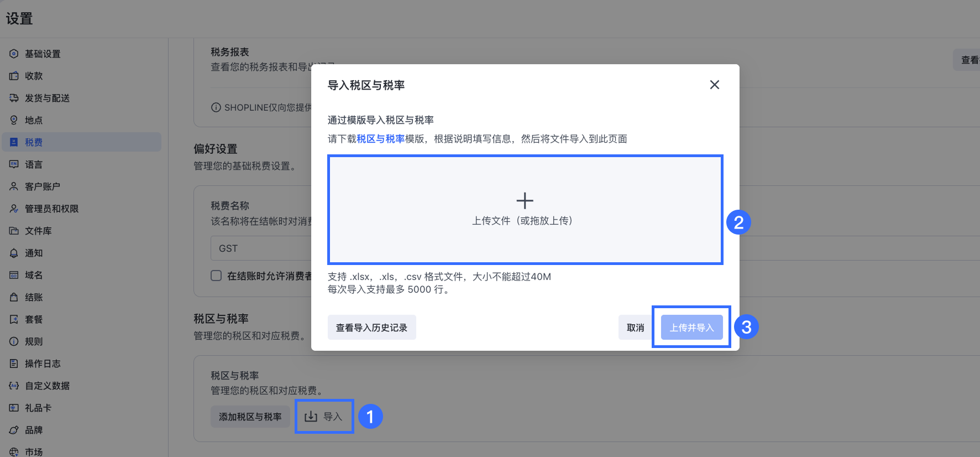Click the 导入 button under 税区与税率
The width and height of the screenshot is (980, 457).
(x=324, y=417)
